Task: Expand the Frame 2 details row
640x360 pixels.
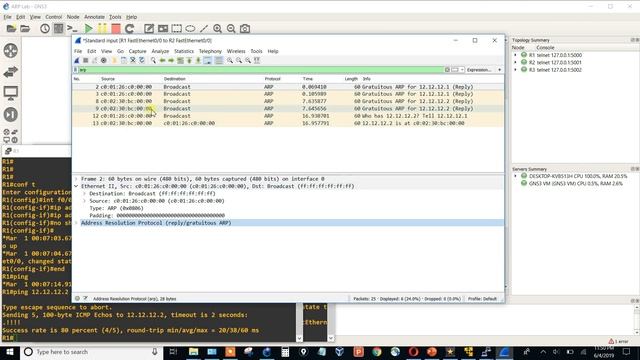Action: [x=76, y=179]
